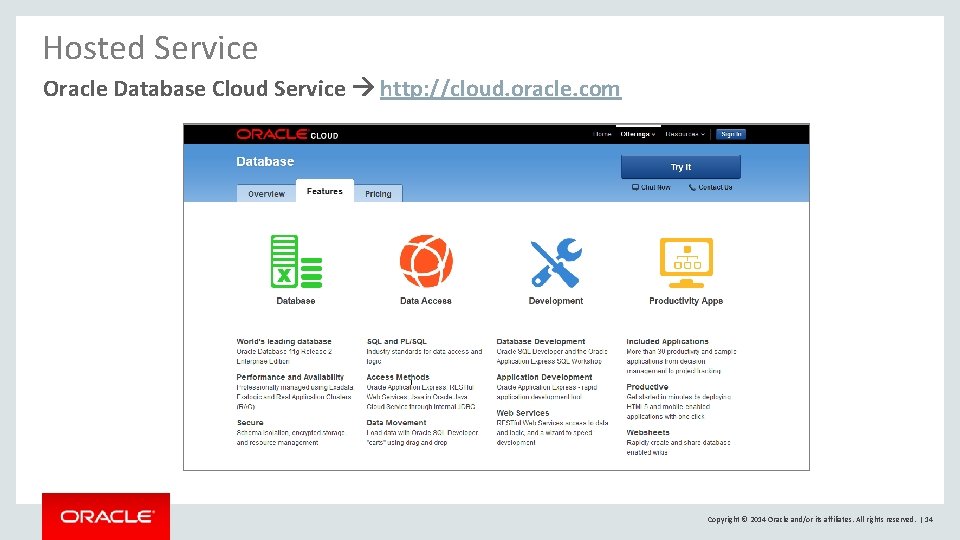This screenshot has width=960, height=540.
Task: Click the 'Performance and Availability' heading
Action: click(290, 377)
